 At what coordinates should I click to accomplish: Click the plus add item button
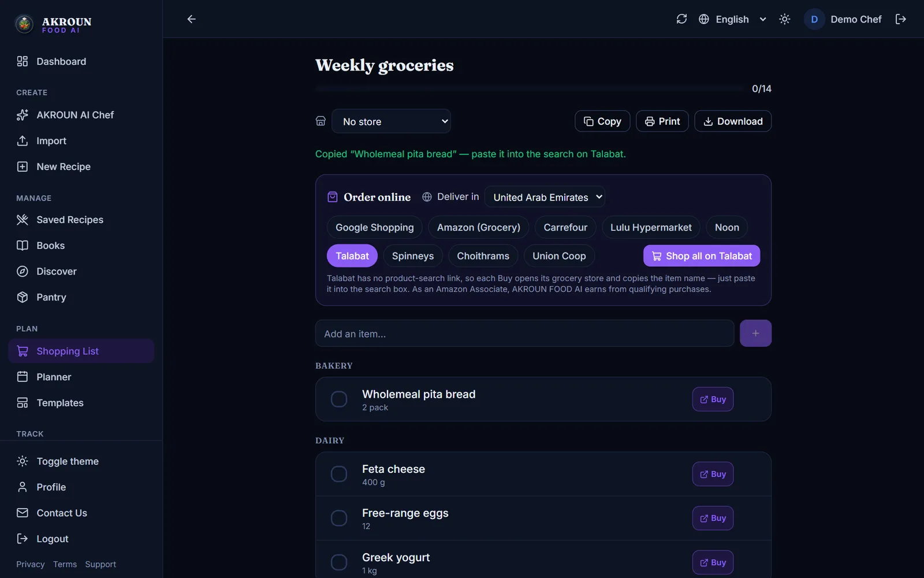pos(755,334)
